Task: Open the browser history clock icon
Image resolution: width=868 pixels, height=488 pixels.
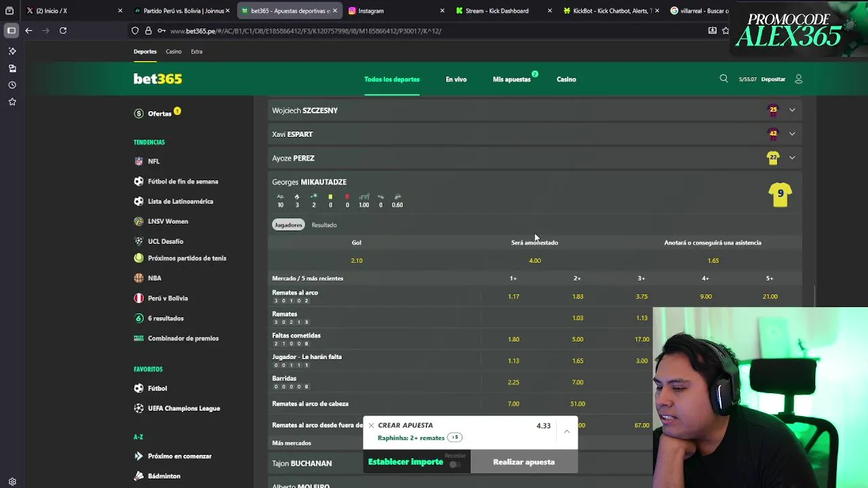Action: pyautogui.click(x=12, y=85)
